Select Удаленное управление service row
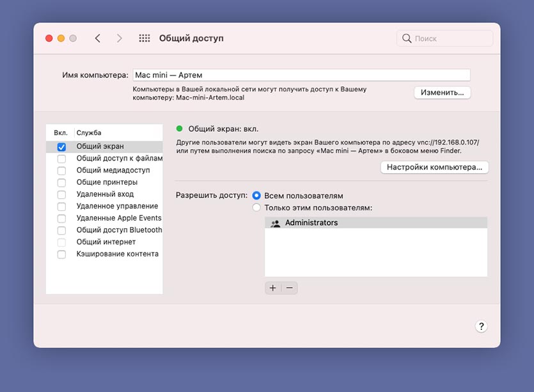The image size is (534, 392). click(117, 207)
